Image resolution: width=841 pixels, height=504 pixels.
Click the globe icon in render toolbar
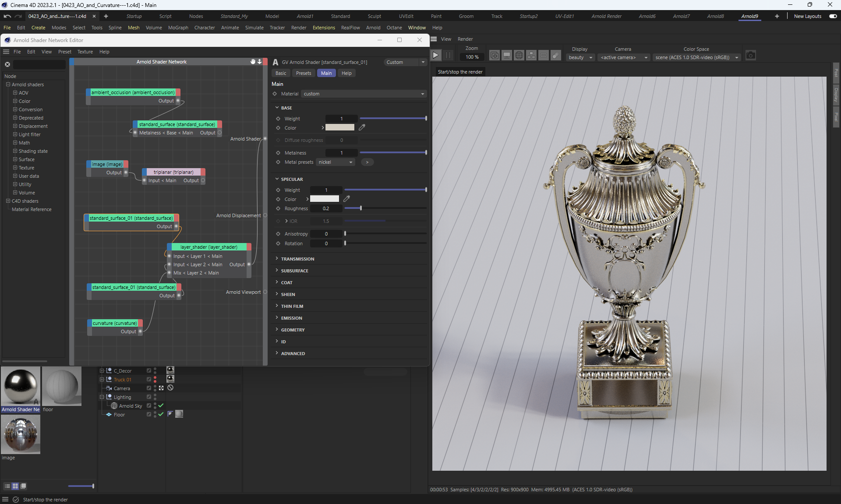point(519,56)
